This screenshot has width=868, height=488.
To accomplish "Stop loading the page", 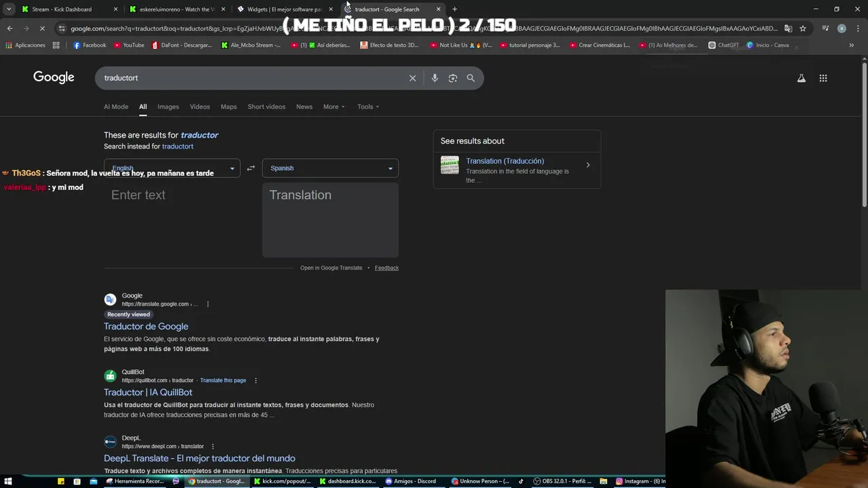I will pos(42,28).
